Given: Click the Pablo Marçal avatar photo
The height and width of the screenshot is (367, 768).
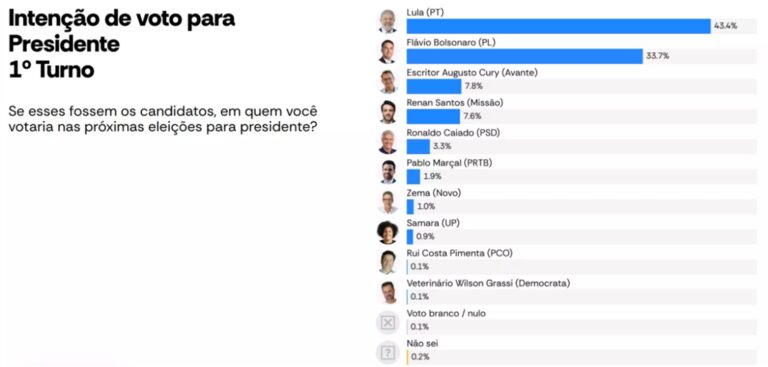Looking at the screenshot, I should coord(387,172).
